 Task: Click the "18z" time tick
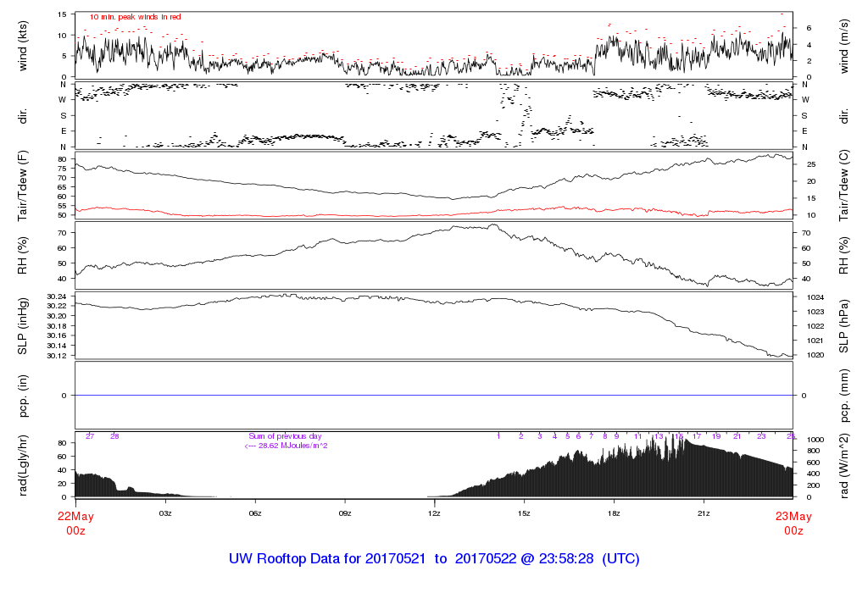614,513
